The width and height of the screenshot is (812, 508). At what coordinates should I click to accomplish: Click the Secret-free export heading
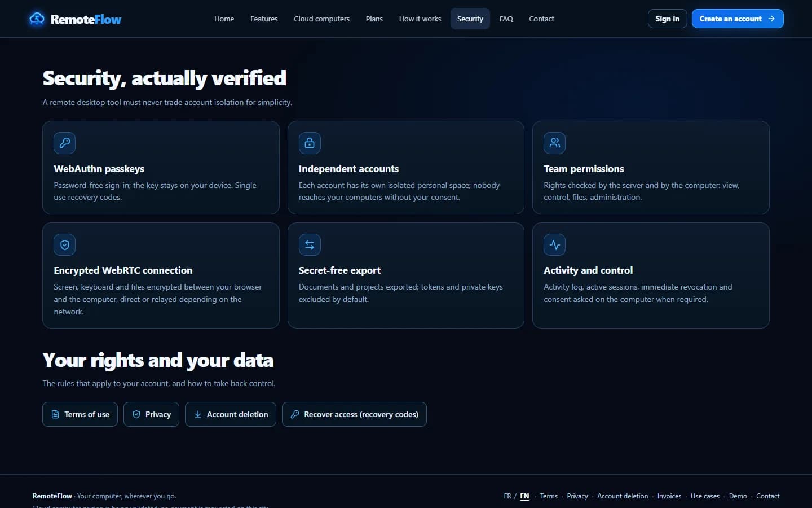339,270
